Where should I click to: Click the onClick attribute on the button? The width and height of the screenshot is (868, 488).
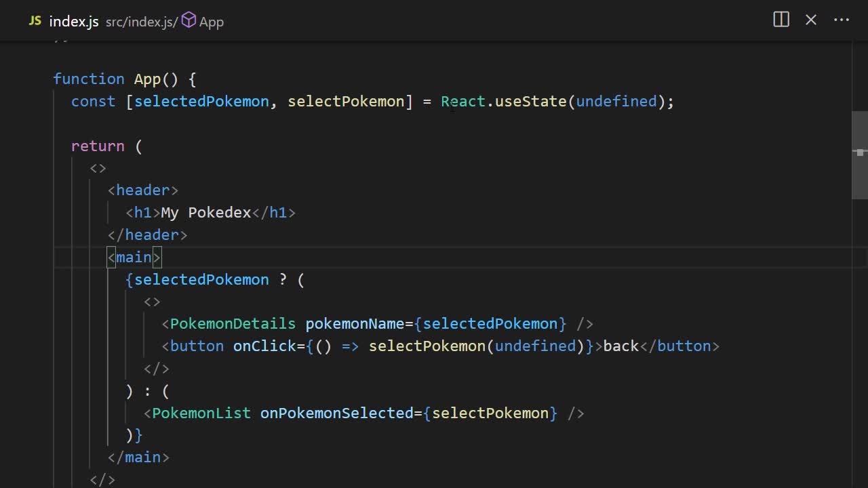coord(264,346)
